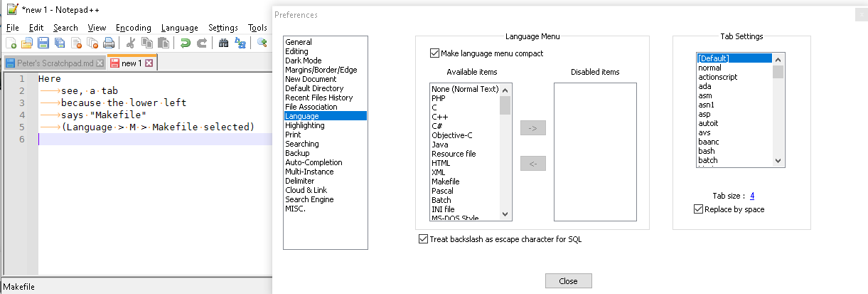Select Search Engine category
This screenshot has height=294, width=868.
tap(325, 200)
